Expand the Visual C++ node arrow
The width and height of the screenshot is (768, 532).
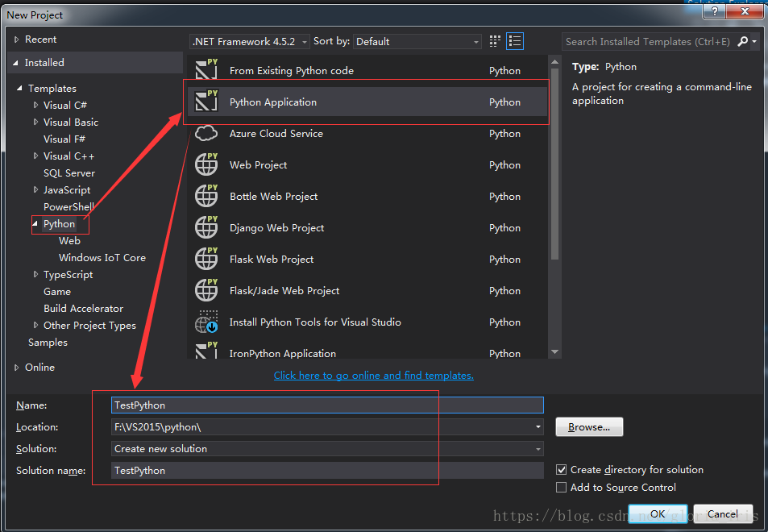(35, 156)
